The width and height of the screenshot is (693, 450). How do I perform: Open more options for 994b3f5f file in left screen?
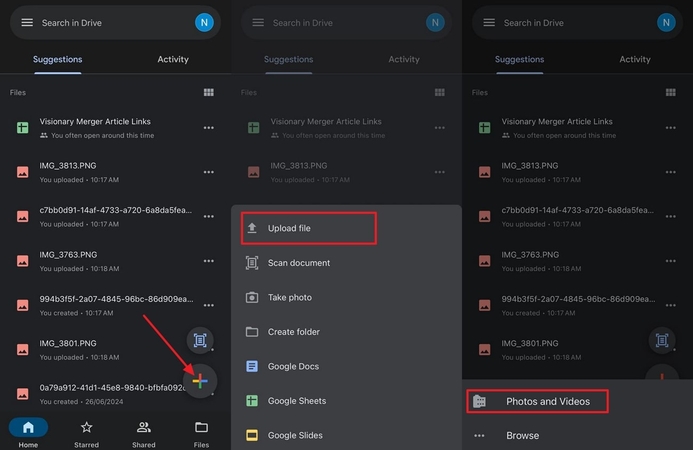click(x=209, y=305)
